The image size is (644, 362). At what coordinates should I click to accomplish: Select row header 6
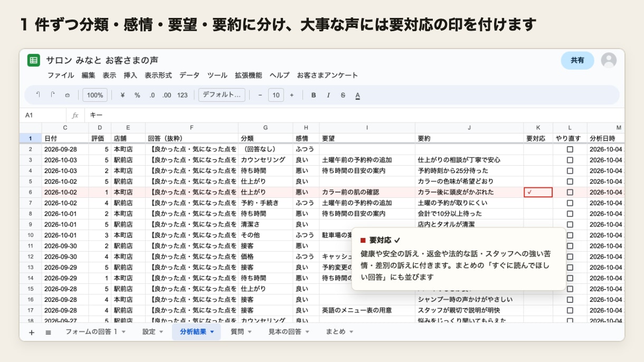(x=31, y=192)
